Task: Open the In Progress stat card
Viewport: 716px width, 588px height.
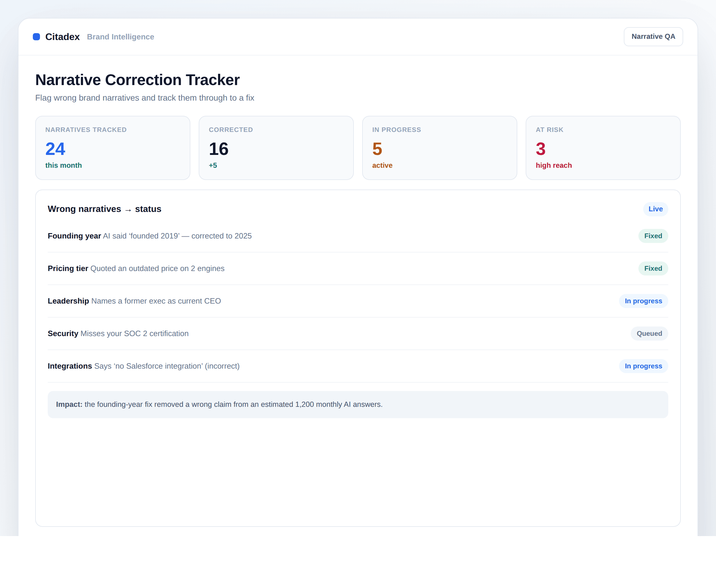Action: click(x=439, y=148)
